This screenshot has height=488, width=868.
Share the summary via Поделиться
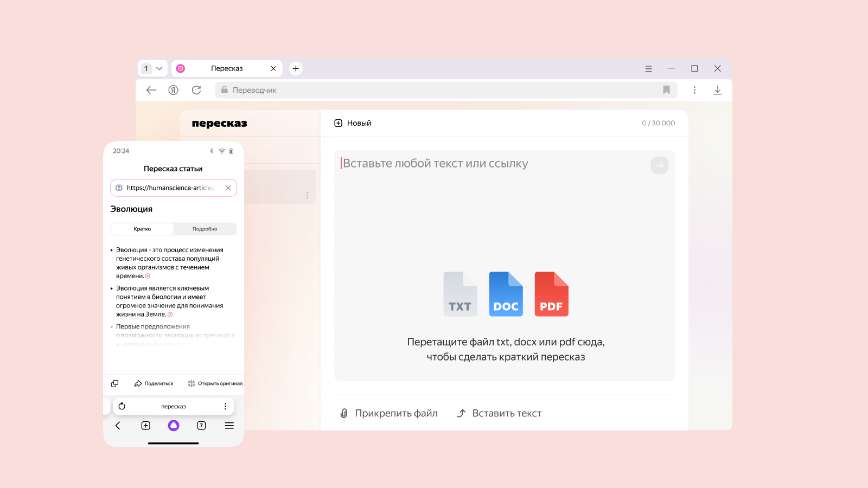coord(154,383)
